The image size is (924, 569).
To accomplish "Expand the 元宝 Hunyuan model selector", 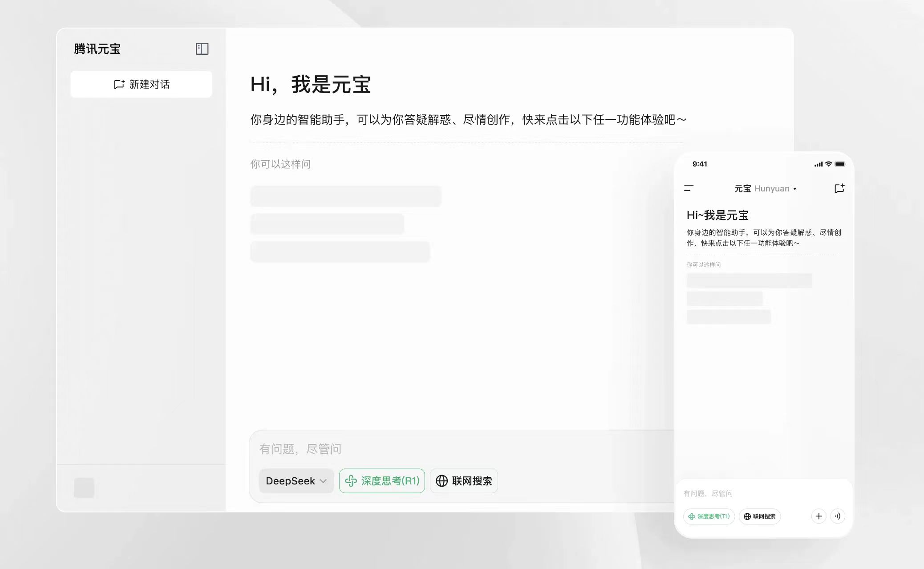I will (x=765, y=189).
